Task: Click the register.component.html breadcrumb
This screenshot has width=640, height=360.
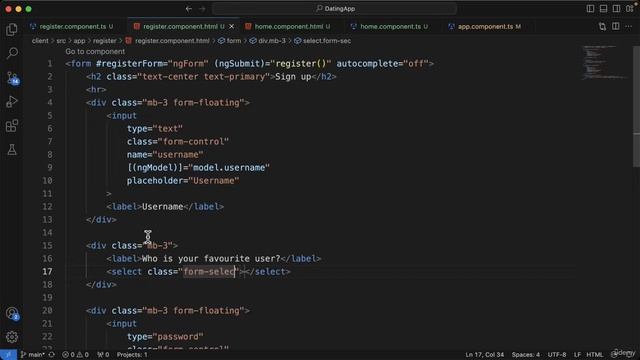Action: pyautogui.click(x=167, y=41)
